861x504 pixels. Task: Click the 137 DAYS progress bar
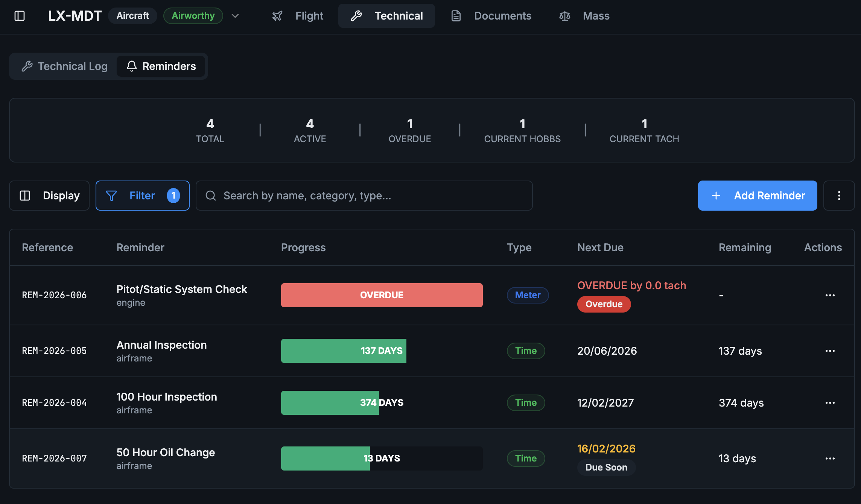coord(344,351)
